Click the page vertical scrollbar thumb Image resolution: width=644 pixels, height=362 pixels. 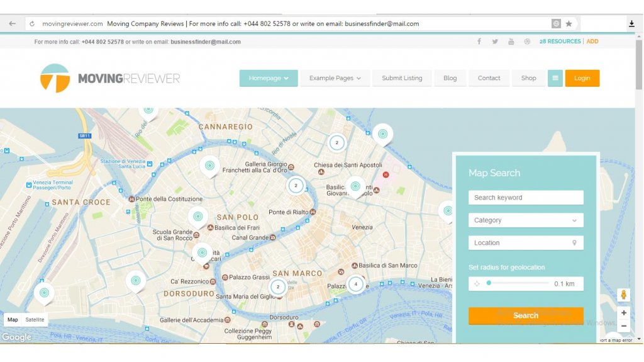[639, 65]
